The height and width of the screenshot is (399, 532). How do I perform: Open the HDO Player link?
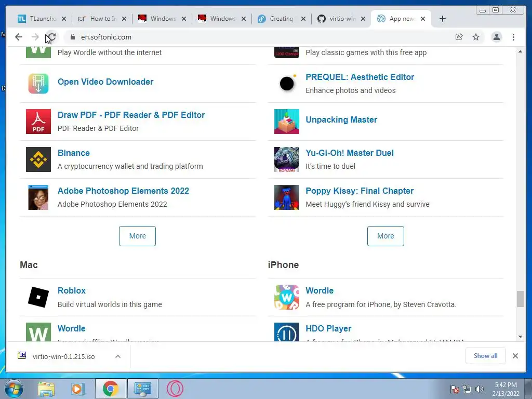click(x=328, y=329)
